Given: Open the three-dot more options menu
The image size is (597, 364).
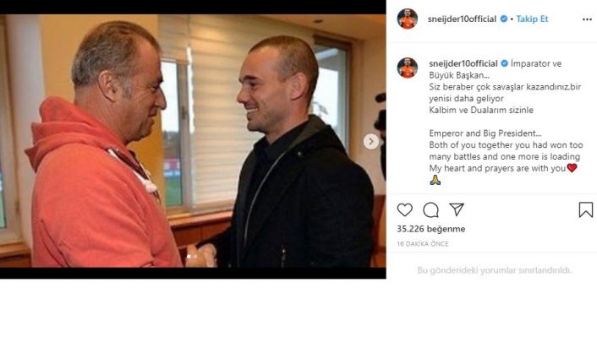Looking at the screenshot, I should click(587, 19).
